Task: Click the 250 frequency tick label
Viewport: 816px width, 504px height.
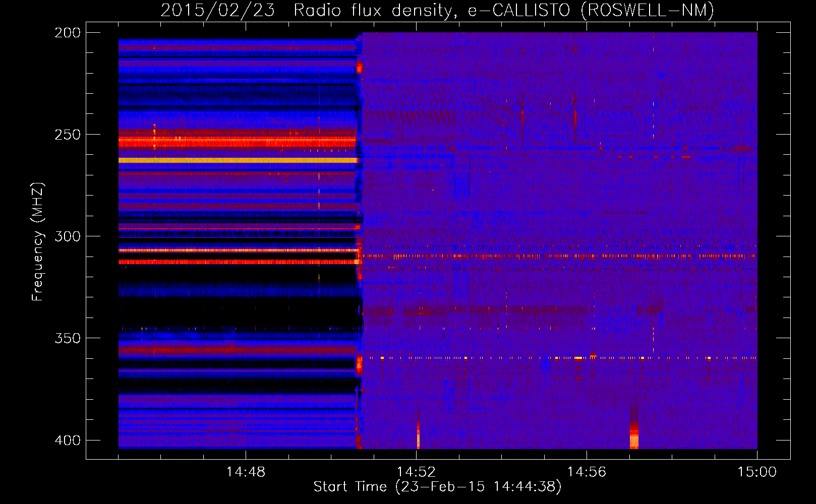Action: click(68, 135)
